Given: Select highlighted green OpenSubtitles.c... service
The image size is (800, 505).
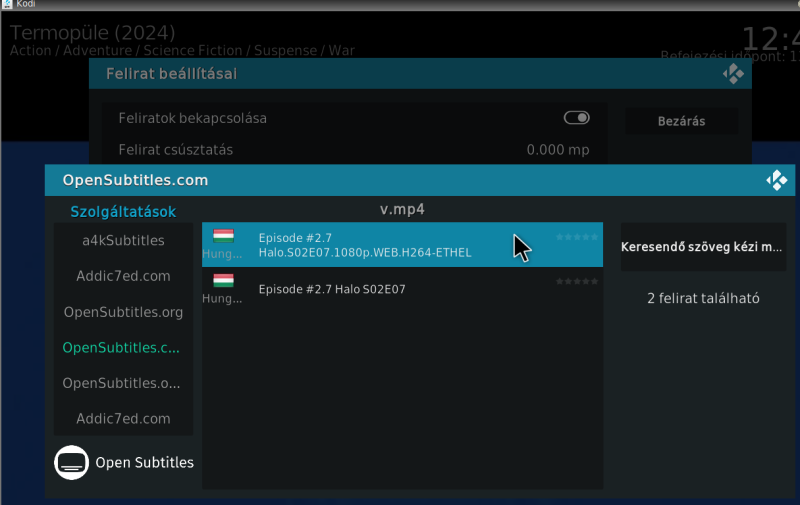Looking at the screenshot, I should (123, 347).
